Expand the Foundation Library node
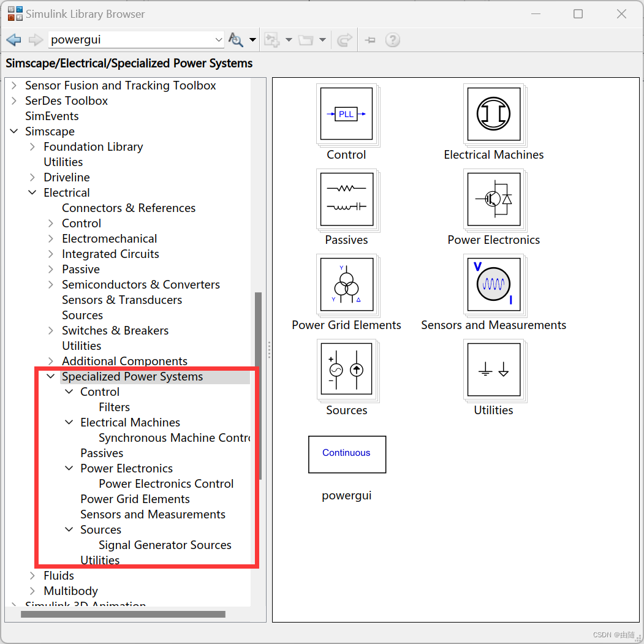This screenshot has width=644, height=644. point(32,146)
